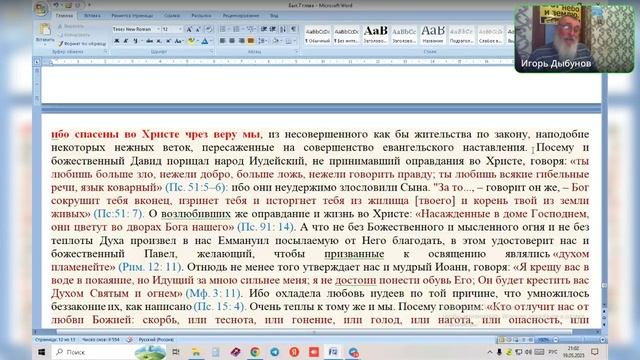Toggle Bold formatting

117,41
